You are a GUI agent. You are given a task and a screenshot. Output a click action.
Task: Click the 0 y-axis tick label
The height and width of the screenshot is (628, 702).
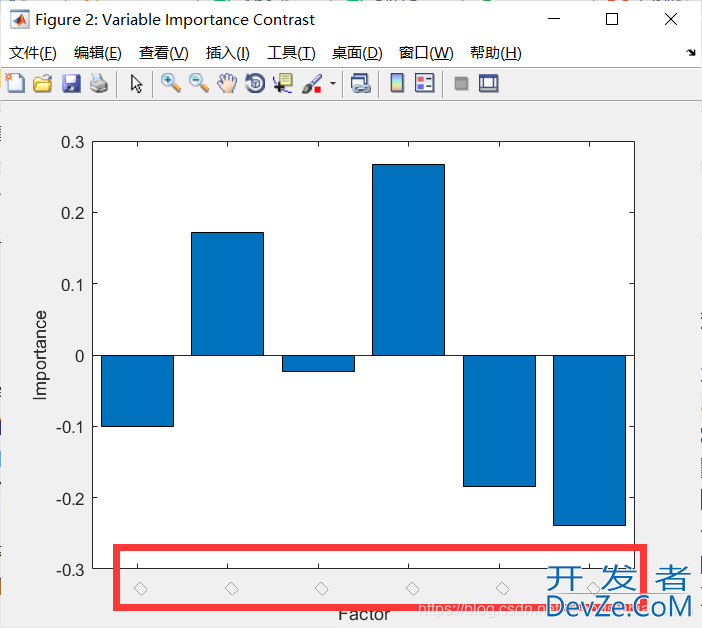[x=80, y=356]
